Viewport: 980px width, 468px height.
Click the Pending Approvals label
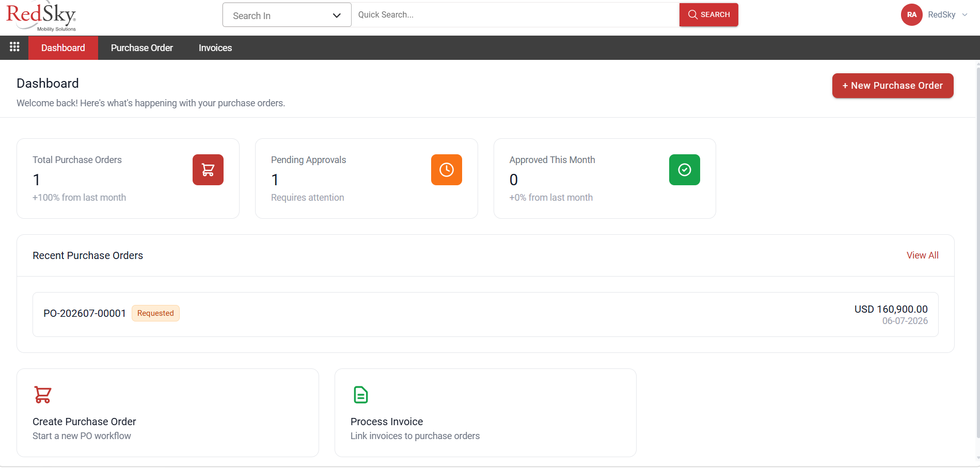[309, 160]
